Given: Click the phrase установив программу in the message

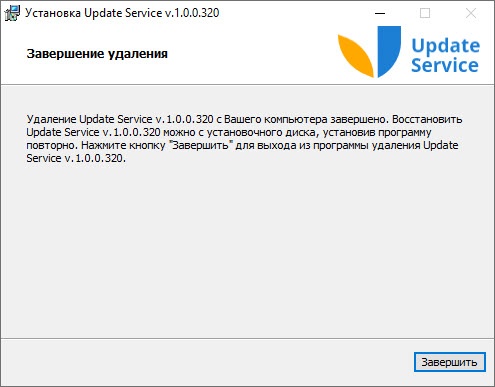Looking at the screenshot, I should click(377, 132).
